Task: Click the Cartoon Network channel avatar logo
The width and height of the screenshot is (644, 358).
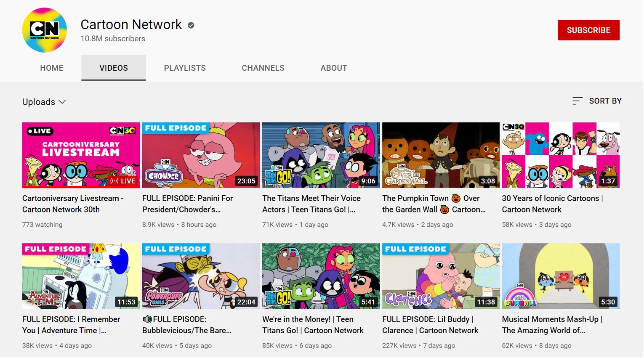Action: click(x=44, y=30)
